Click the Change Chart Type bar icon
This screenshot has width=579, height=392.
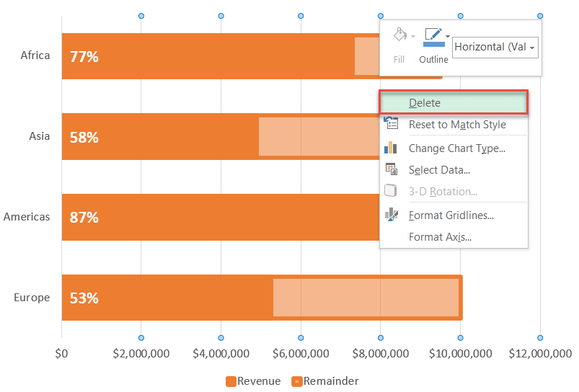coord(391,148)
